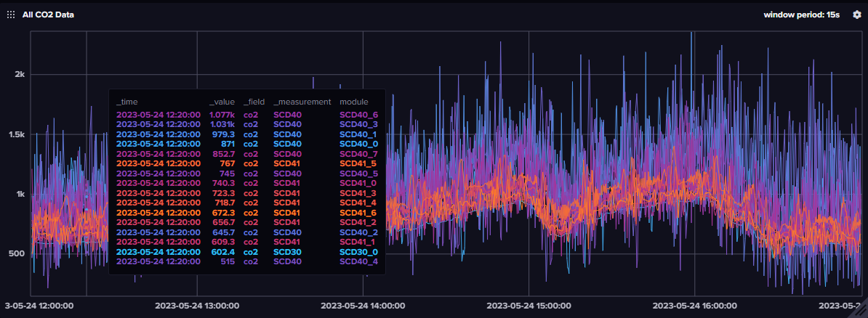Click the All CO2 Data cell title
The image size is (868, 318).
48,15
